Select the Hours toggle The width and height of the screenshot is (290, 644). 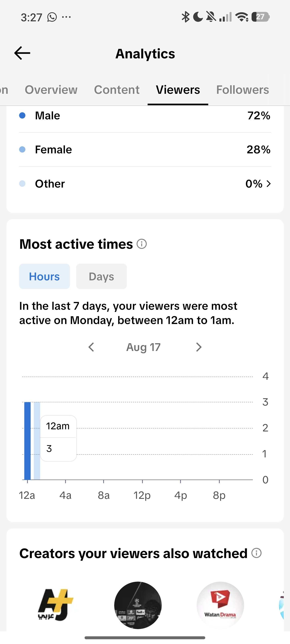tap(45, 276)
